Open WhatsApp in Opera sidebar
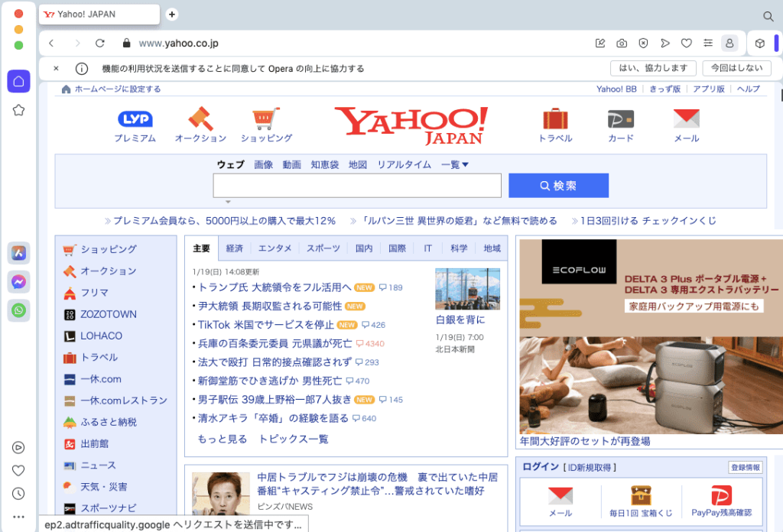Viewport: 783px width, 532px height. point(18,310)
